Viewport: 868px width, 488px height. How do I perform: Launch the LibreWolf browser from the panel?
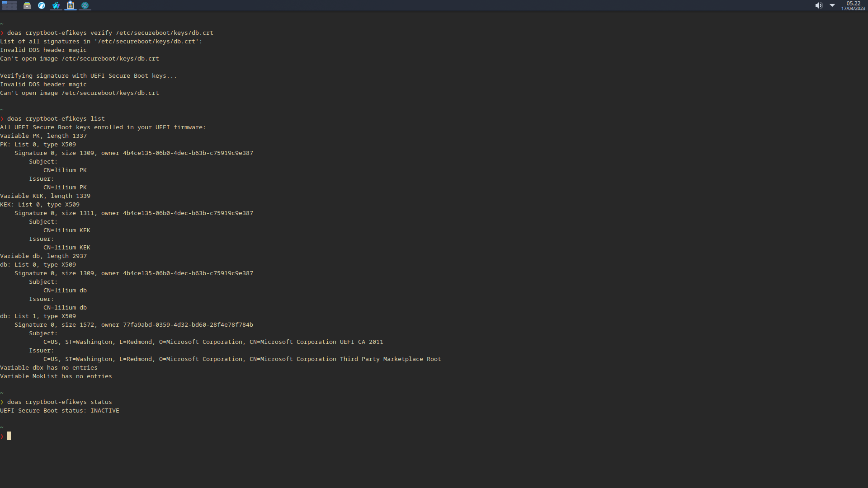[41, 5]
